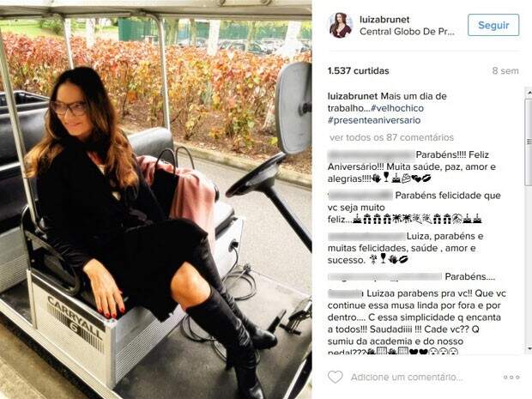Click the Adicione um comentário field
Viewport: 532px width, 399px height.
point(407,378)
